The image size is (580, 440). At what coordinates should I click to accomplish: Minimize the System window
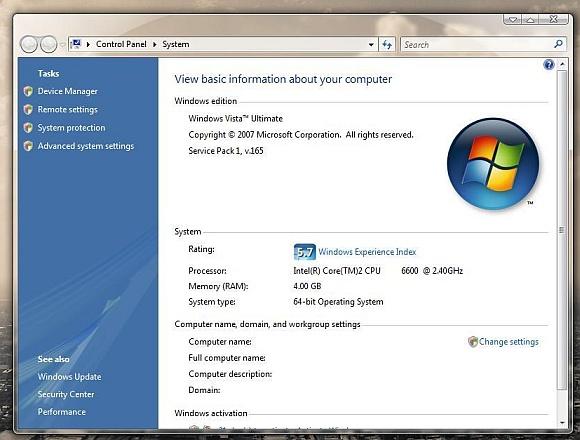513,20
